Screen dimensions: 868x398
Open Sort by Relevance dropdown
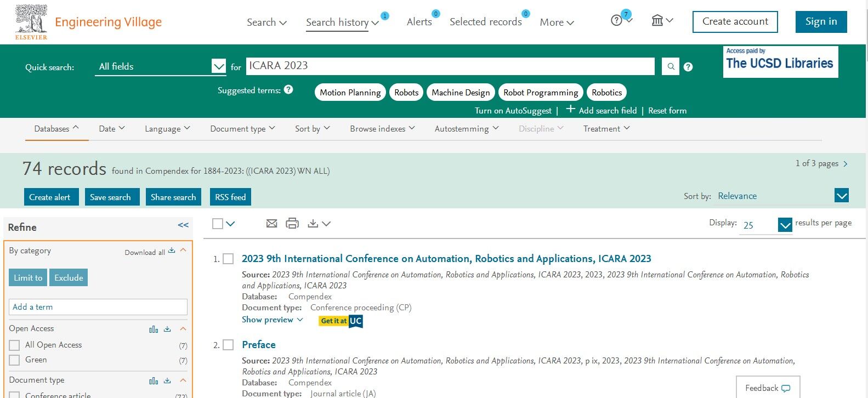coord(842,196)
